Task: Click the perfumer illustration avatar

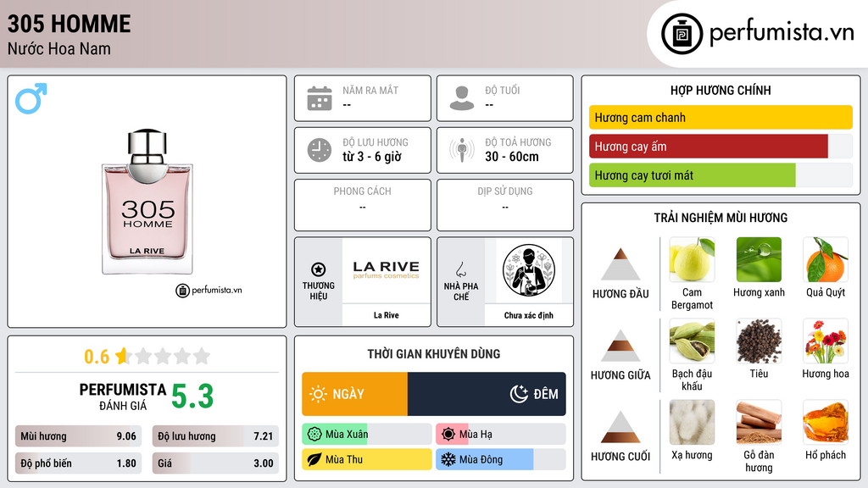Action: tap(529, 270)
